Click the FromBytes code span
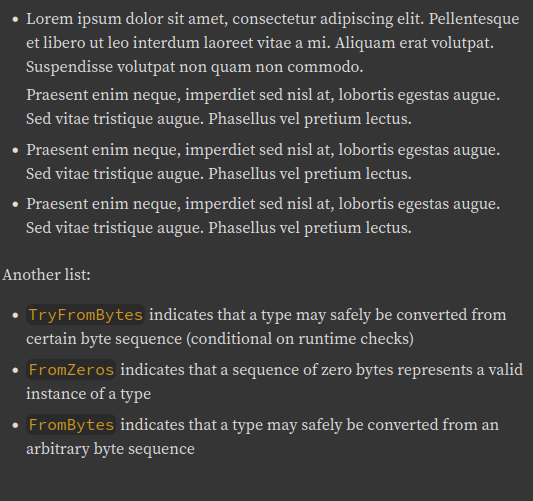Screen dimensions: 533x501 coord(71,425)
